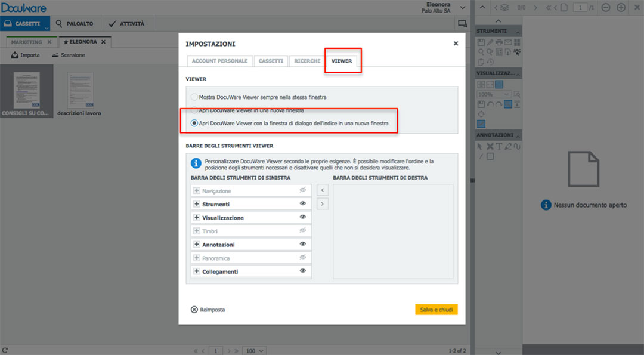Click the viewer page number input field
The height and width of the screenshot is (355, 644).
click(580, 7)
